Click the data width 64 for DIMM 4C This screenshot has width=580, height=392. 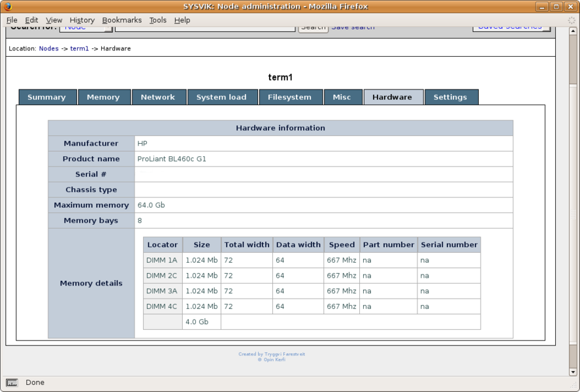coord(298,306)
